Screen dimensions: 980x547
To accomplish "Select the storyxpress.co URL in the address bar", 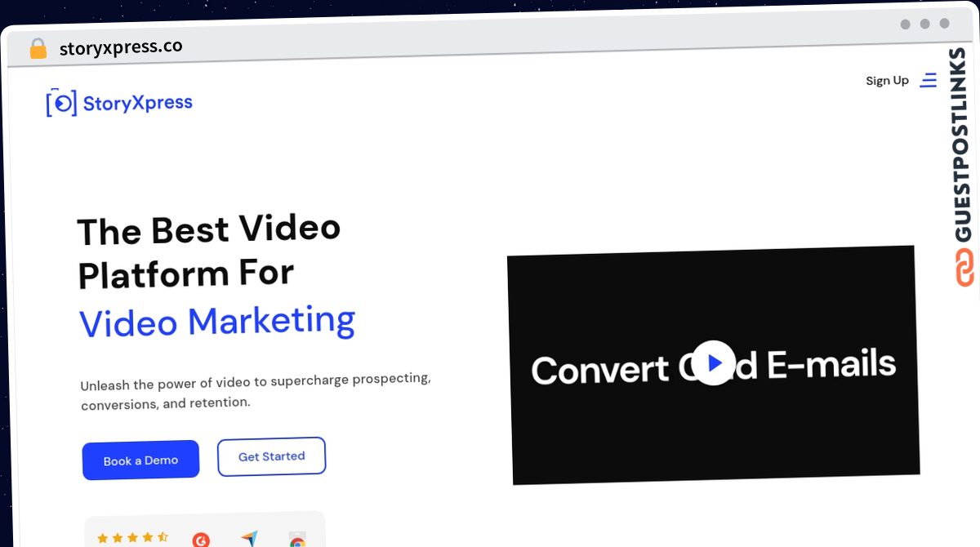I will (x=121, y=47).
